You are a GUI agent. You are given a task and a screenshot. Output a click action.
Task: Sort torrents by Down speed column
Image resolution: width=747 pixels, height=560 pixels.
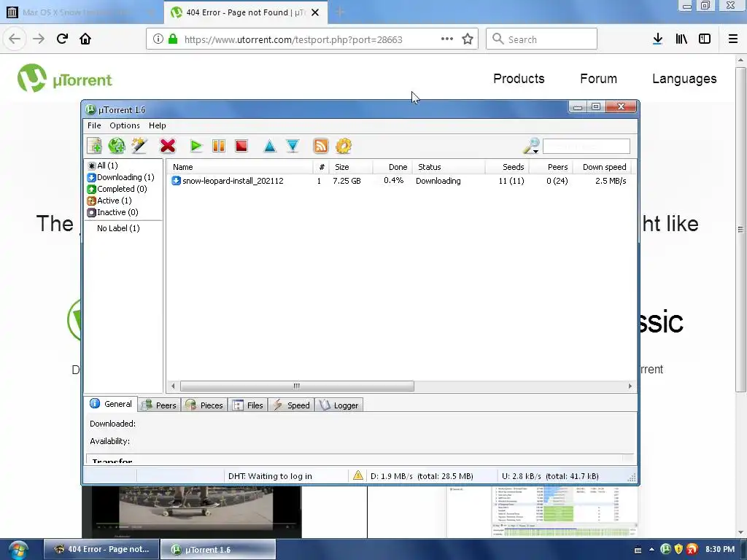[x=602, y=167]
